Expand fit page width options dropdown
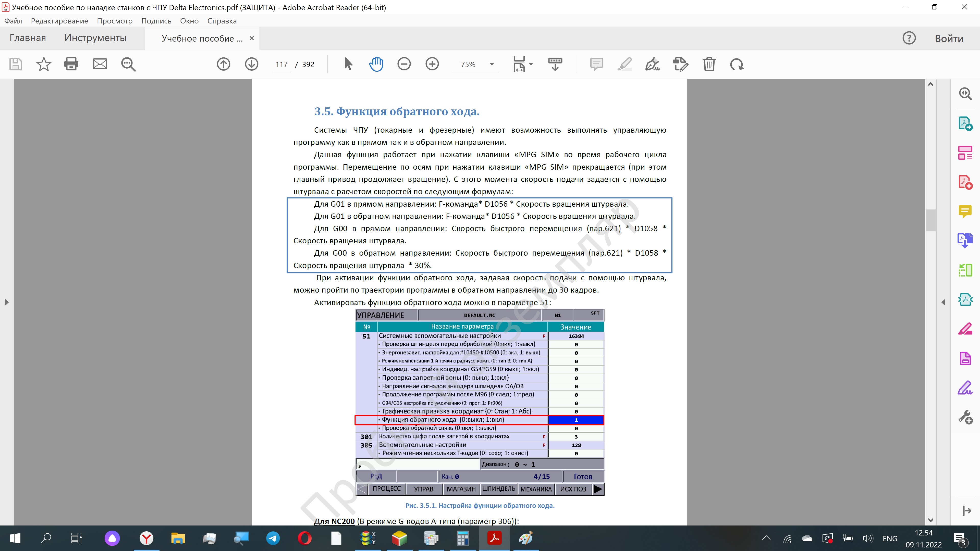 point(531,64)
